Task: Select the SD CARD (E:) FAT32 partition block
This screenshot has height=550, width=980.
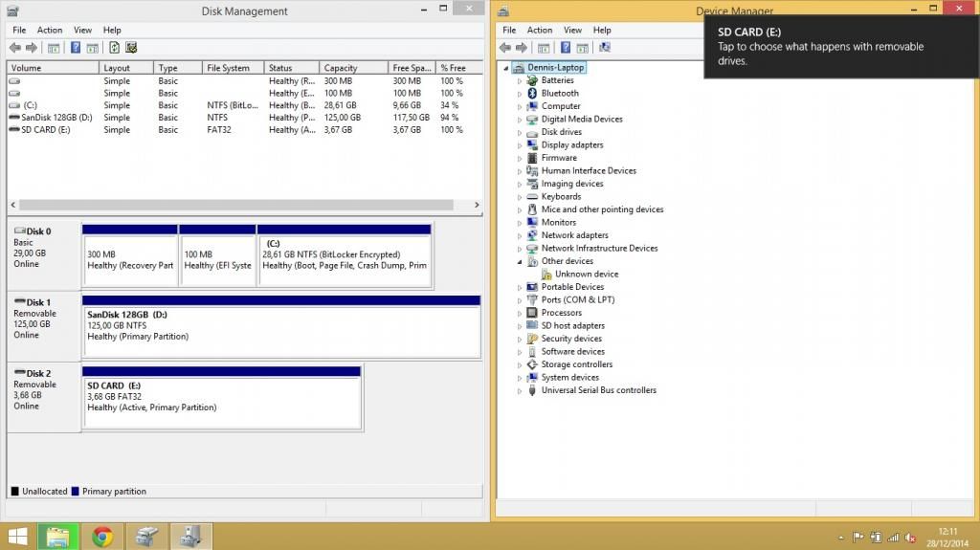Action: coord(222,398)
